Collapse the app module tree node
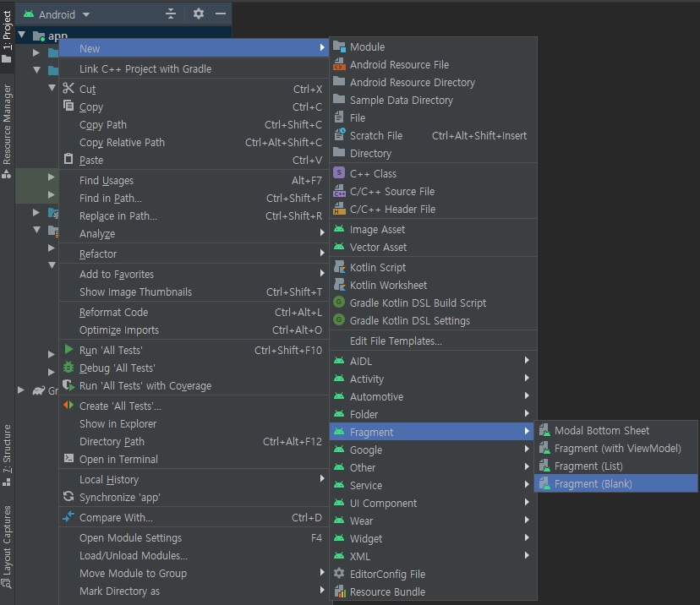The image size is (700, 605). coord(21,35)
